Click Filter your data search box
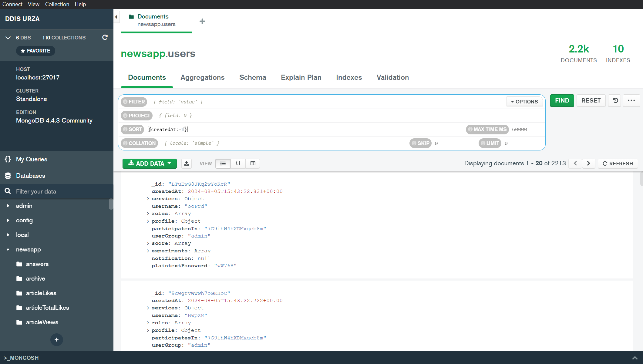The image size is (643, 364). [x=57, y=191]
